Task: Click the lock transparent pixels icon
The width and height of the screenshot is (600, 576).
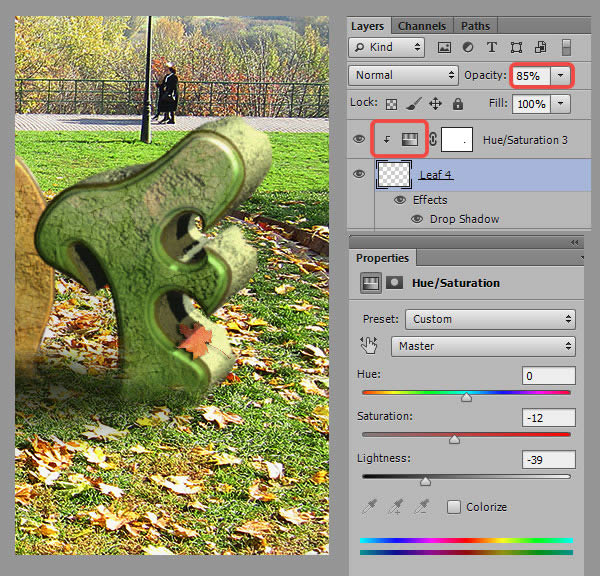Action: [392, 103]
